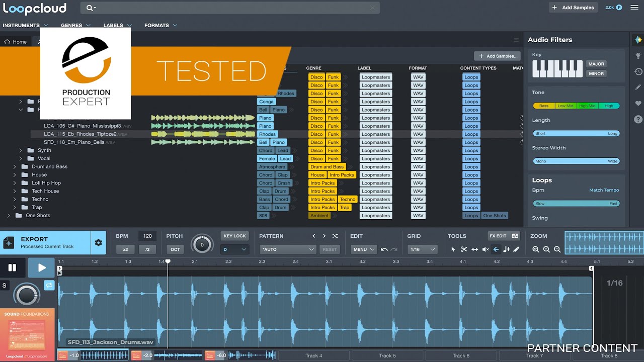Open the file list options menu icon

pos(516,40)
